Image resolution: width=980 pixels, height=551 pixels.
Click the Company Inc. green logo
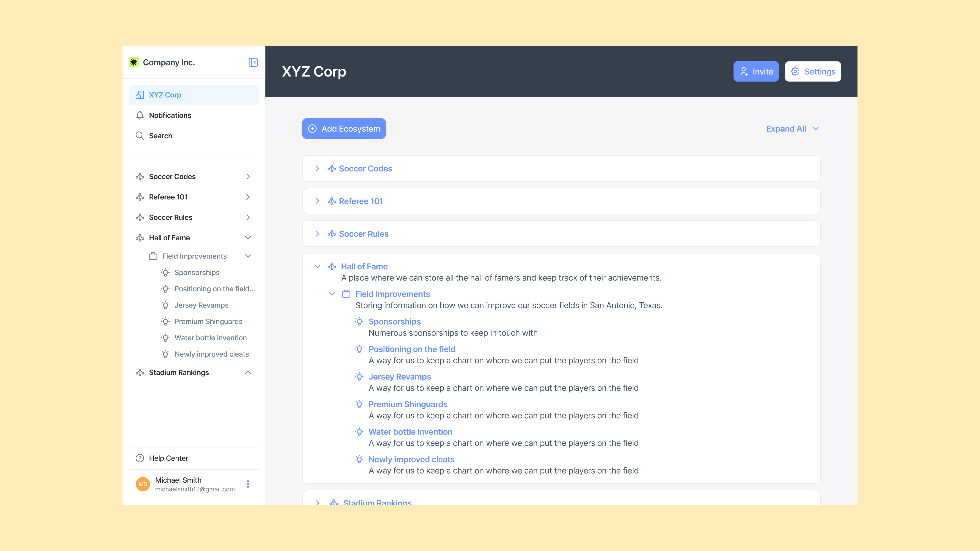click(x=134, y=62)
